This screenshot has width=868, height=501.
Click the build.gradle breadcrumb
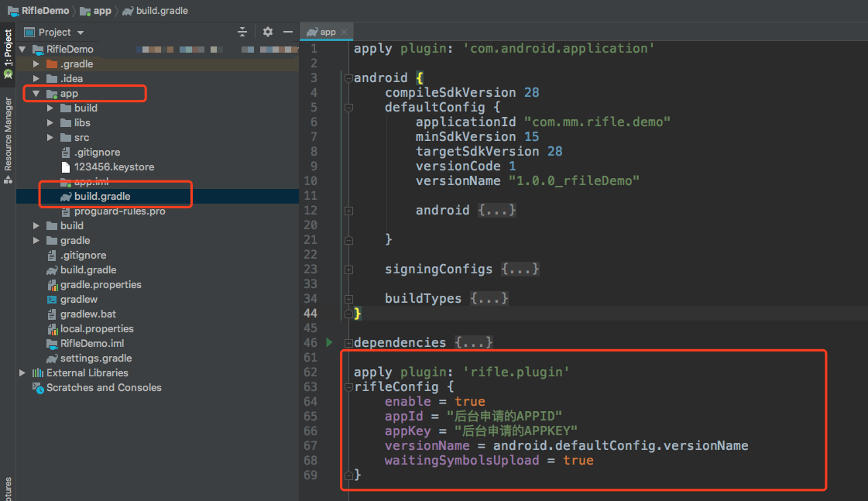(156, 11)
